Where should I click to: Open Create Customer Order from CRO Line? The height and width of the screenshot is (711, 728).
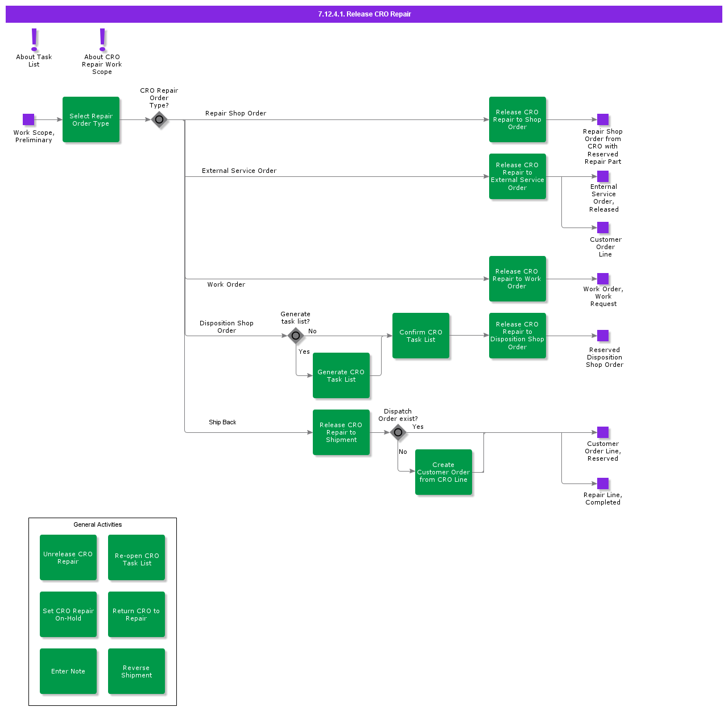[444, 472]
